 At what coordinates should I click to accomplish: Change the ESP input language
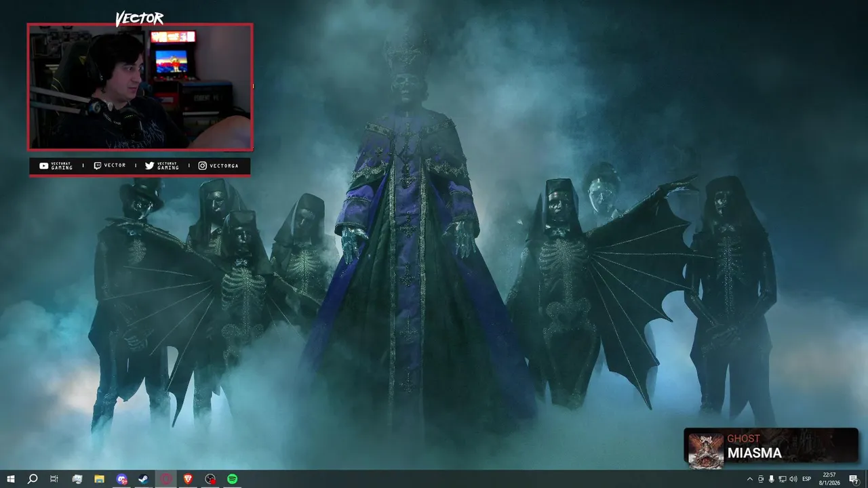pos(807,479)
